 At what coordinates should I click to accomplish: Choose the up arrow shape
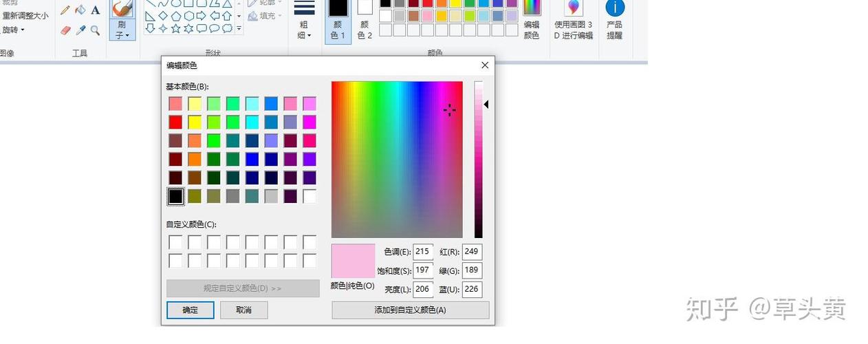point(227,16)
